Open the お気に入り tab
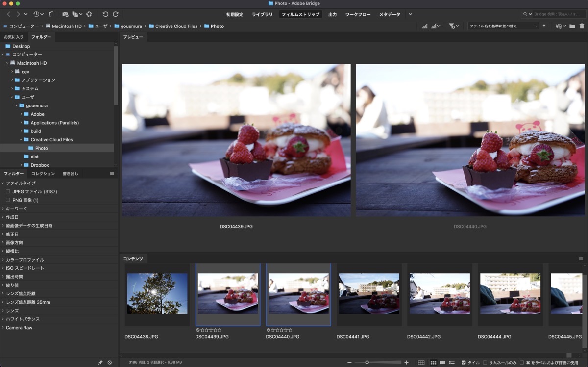Image resolution: width=588 pixels, height=367 pixels. click(x=14, y=37)
